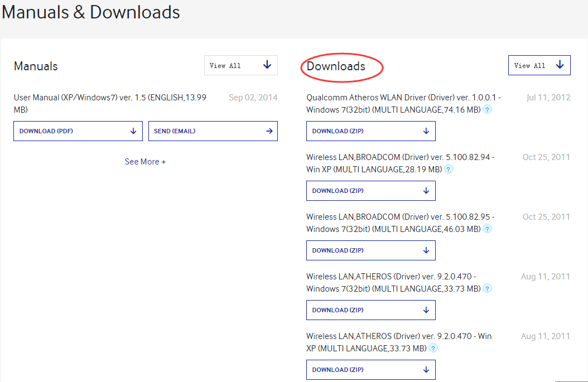Expand Manuals View All dropdown
Screen dimensions: 588x382
click(x=241, y=65)
